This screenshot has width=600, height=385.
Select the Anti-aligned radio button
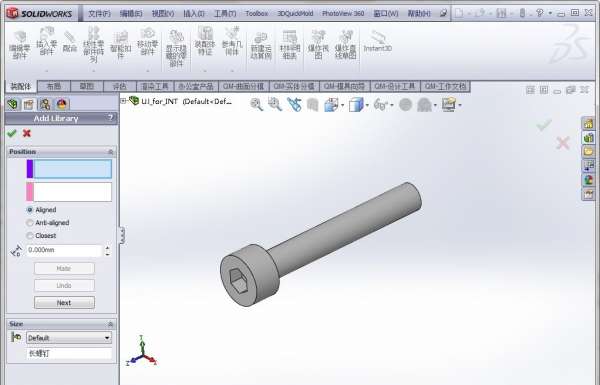pos(30,223)
